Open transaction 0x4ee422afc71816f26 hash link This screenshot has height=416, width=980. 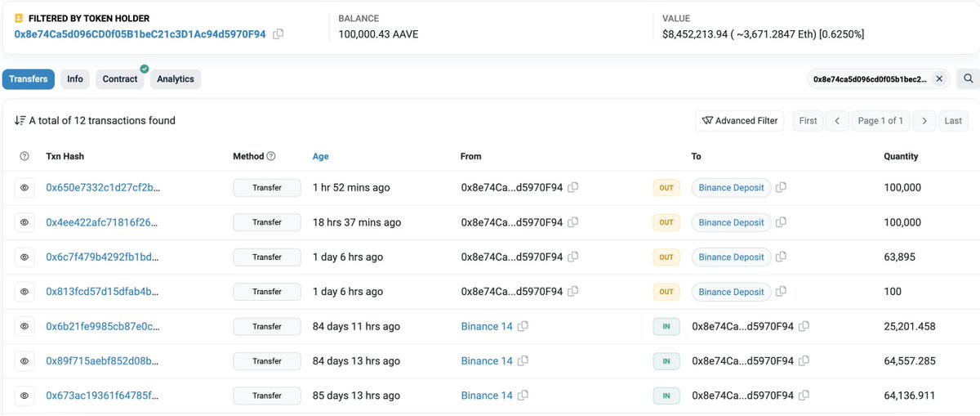(x=103, y=222)
